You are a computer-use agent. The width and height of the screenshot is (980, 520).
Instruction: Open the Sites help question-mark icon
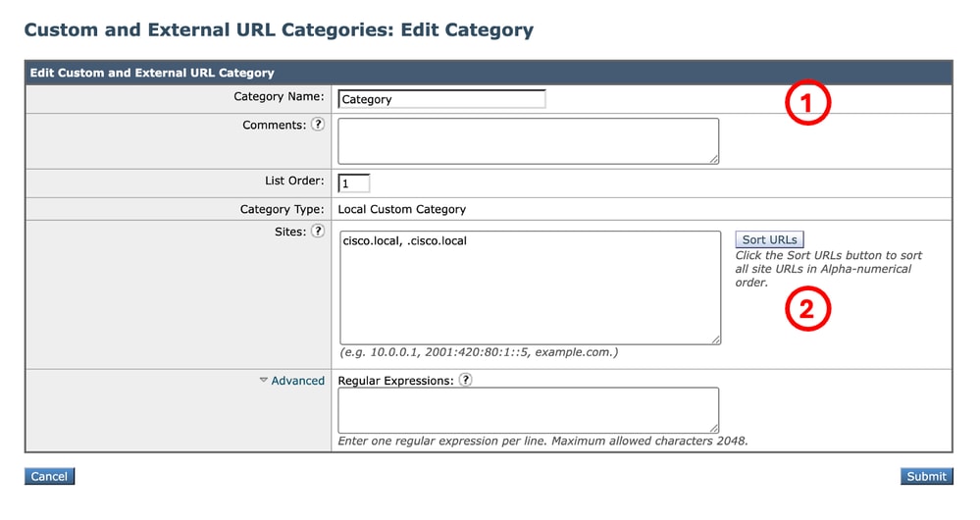(x=318, y=232)
